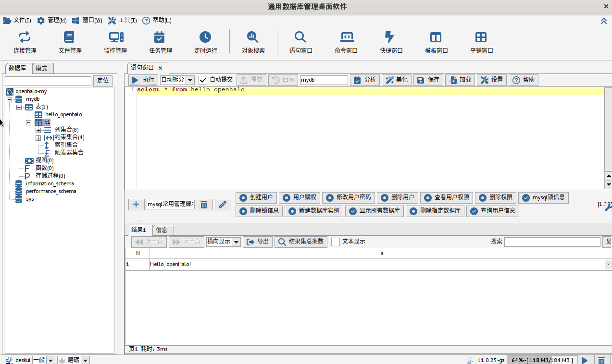This screenshot has width=612, height=364.
Task: Open 模板窗口 template window
Action: (436, 42)
